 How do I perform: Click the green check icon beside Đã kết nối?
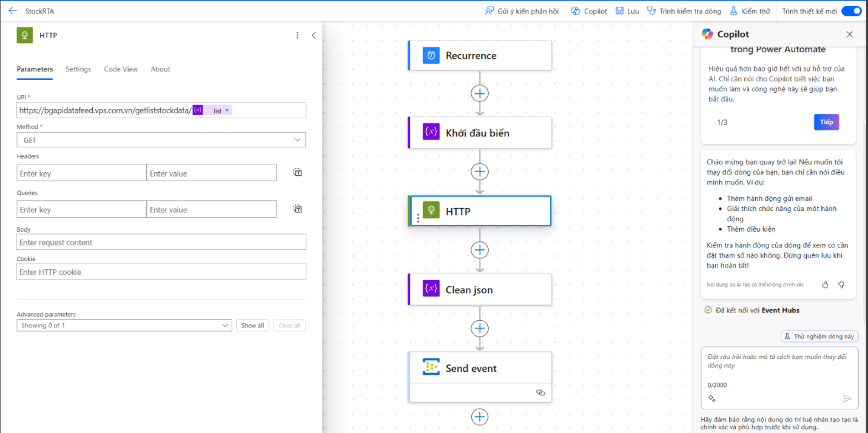coord(708,310)
